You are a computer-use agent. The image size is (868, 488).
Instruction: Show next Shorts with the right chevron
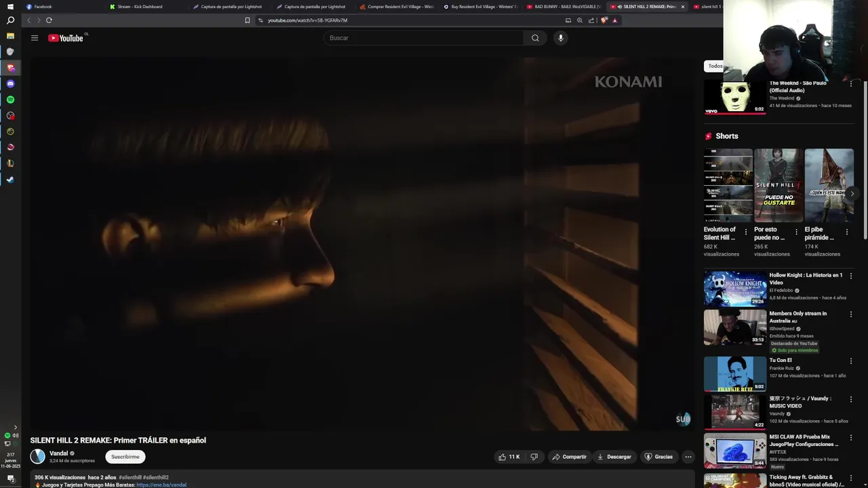click(x=852, y=193)
